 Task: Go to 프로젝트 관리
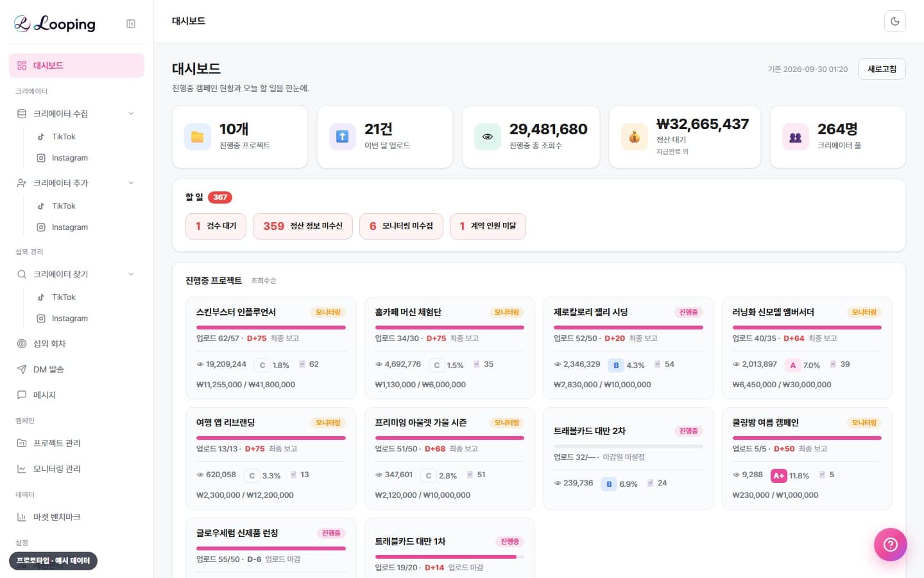pos(76,443)
